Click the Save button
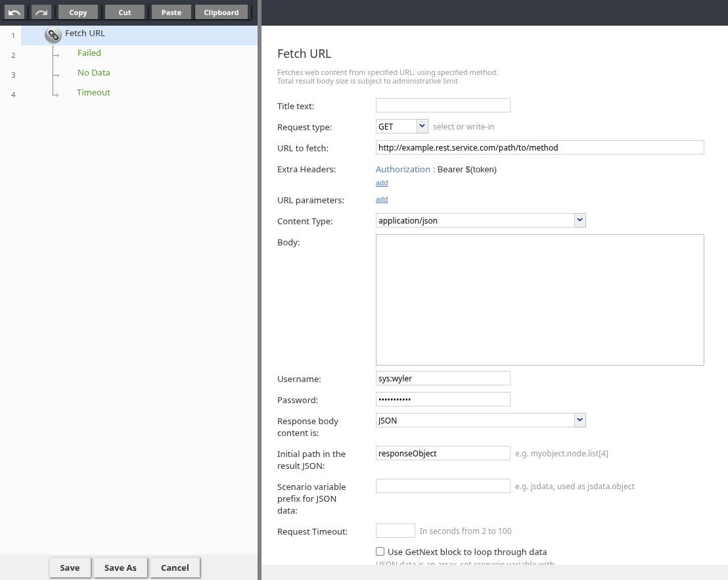This screenshot has width=728, height=580. coord(70,568)
